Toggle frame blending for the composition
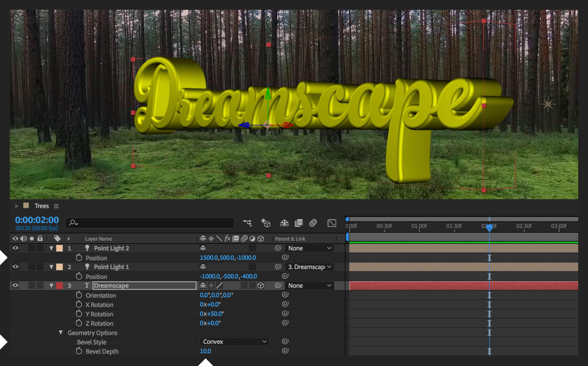588x366 pixels. click(299, 223)
